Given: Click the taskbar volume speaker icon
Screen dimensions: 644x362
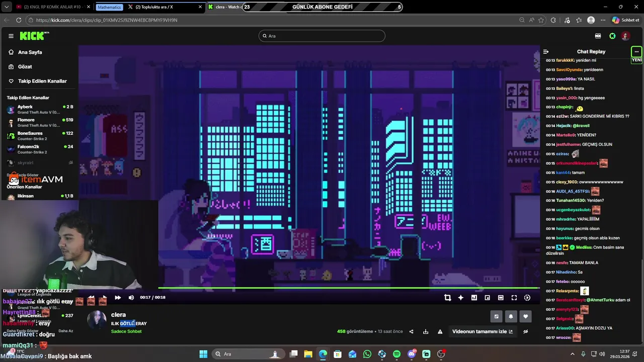Looking at the screenshot, I should [602, 354].
